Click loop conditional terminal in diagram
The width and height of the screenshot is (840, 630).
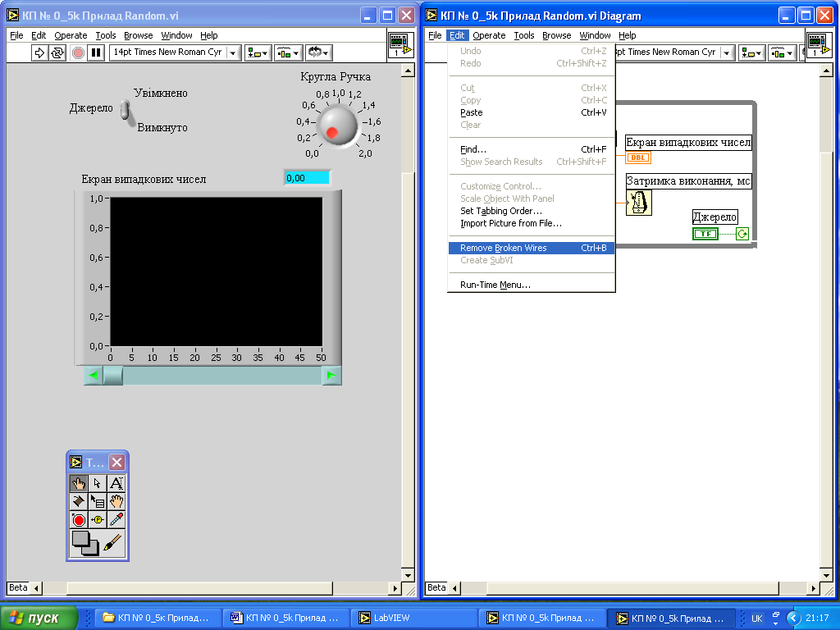[x=742, y=234]
